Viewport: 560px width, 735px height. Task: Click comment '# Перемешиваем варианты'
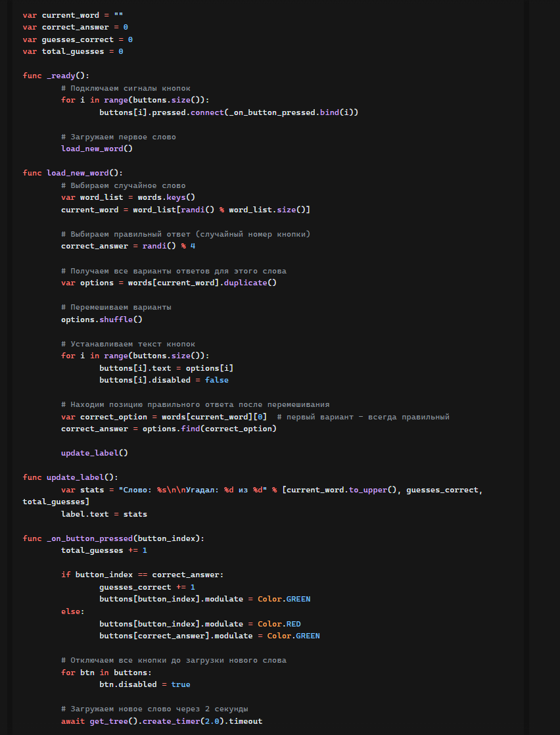(x=116, y=308)
